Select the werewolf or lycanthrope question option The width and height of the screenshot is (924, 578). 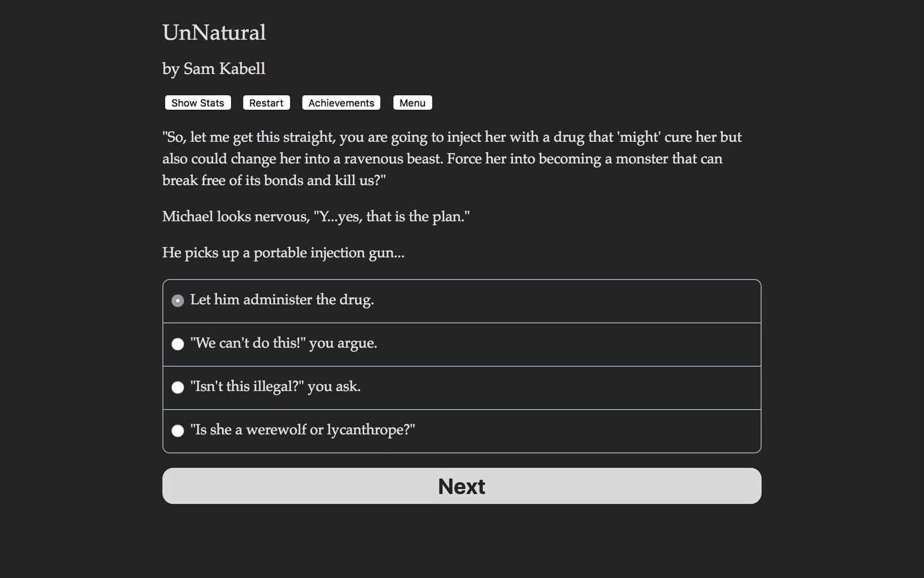click(303, 430)
